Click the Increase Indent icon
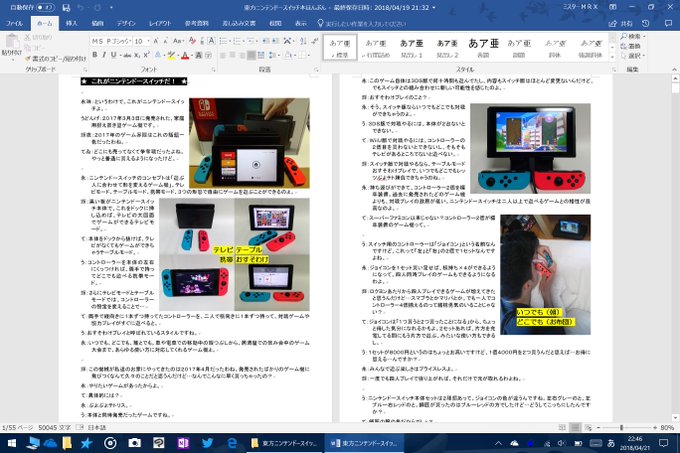680x453 pixels. click(x=275, y=41)
